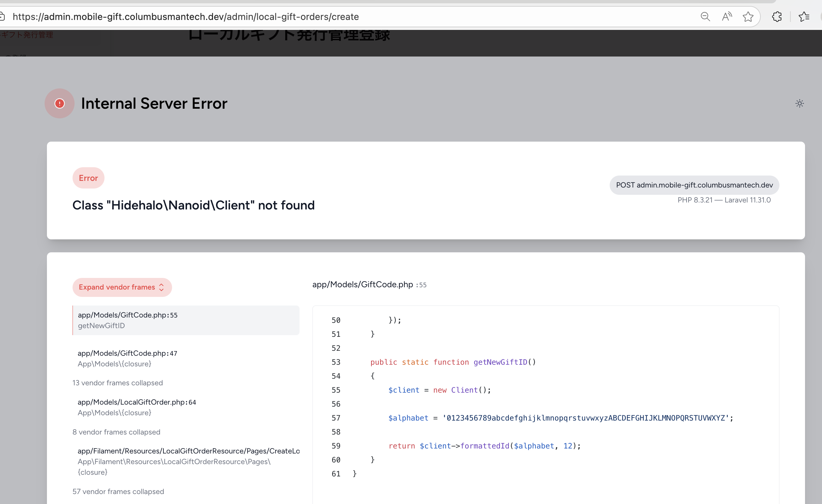
Task: Click the Read Aloud icon
Action: [726, 17]
